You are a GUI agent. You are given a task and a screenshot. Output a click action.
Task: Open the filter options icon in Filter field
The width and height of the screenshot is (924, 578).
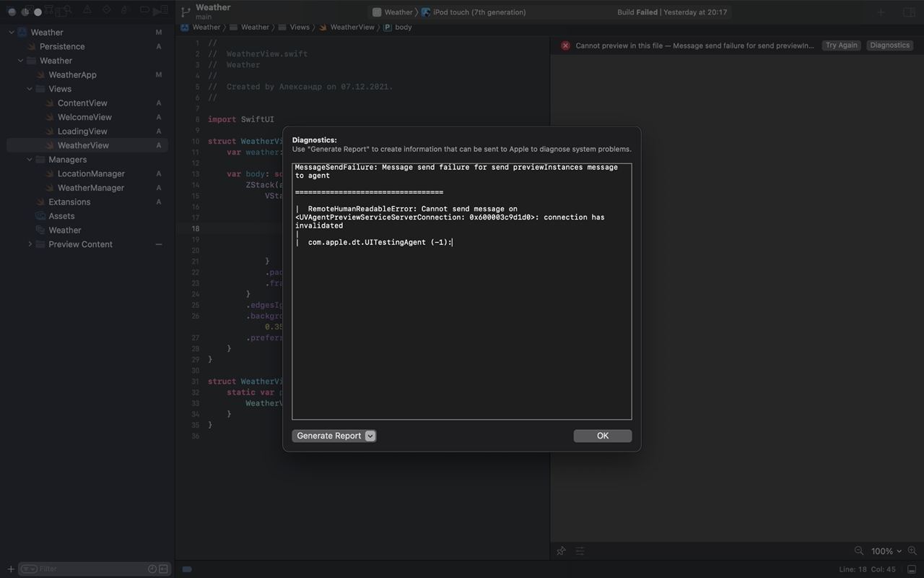coord(28,569)
